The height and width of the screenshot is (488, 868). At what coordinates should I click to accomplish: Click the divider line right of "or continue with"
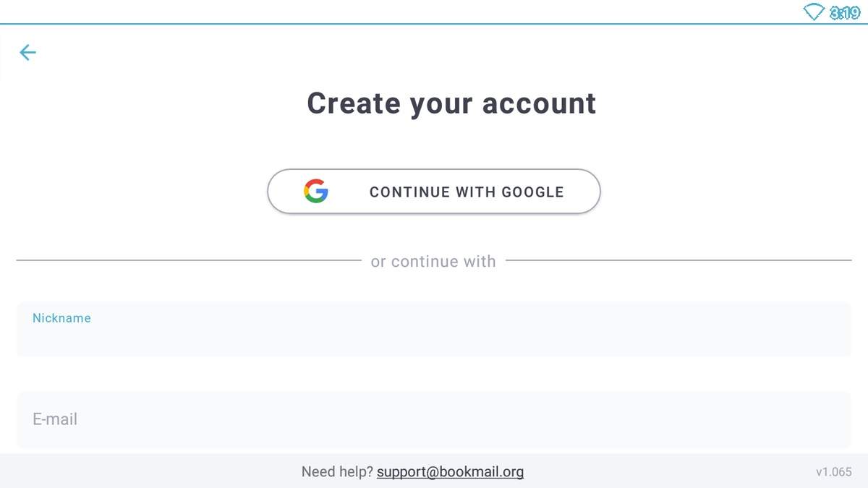tap(678, 260)
